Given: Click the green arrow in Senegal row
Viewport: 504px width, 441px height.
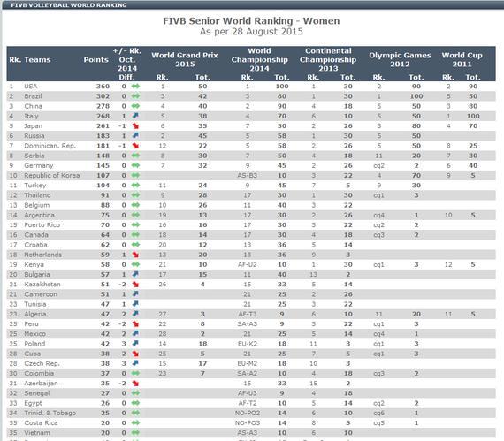Looking at the screenshot, I should [x=135, y=393].
